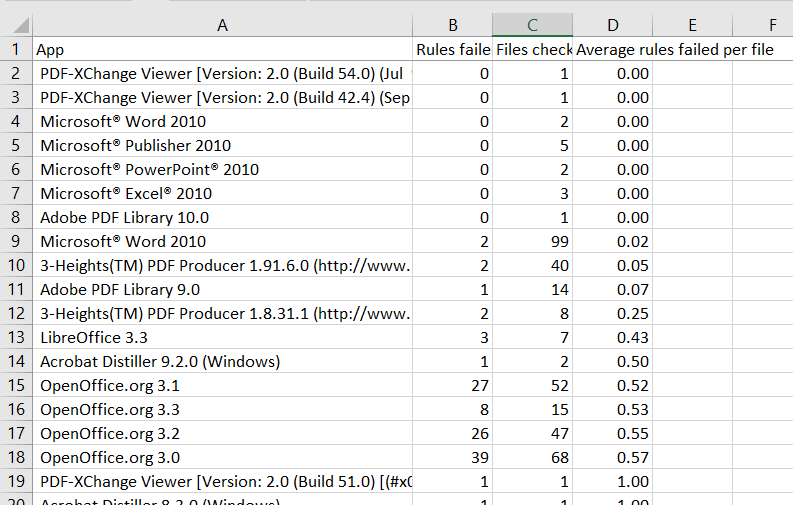Select Microsoft Publisher 2010 cell
The height and width of the screenshot is (505, 793).
click(x=223, y=145)
